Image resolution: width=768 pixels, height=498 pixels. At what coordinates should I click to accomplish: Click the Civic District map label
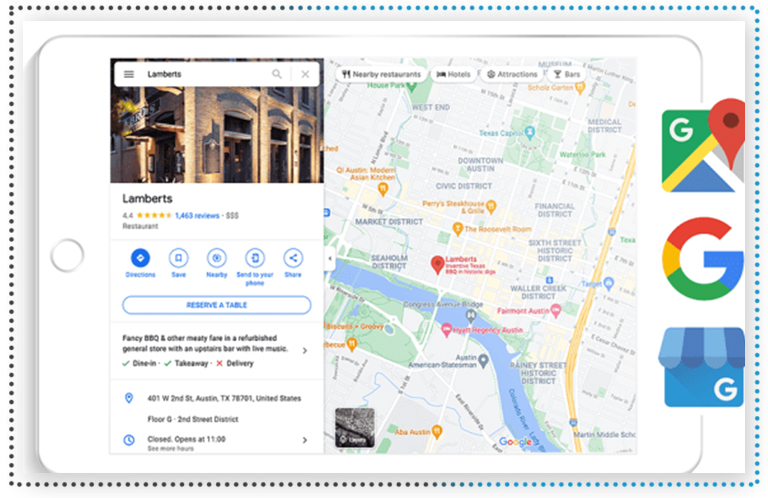463,186
